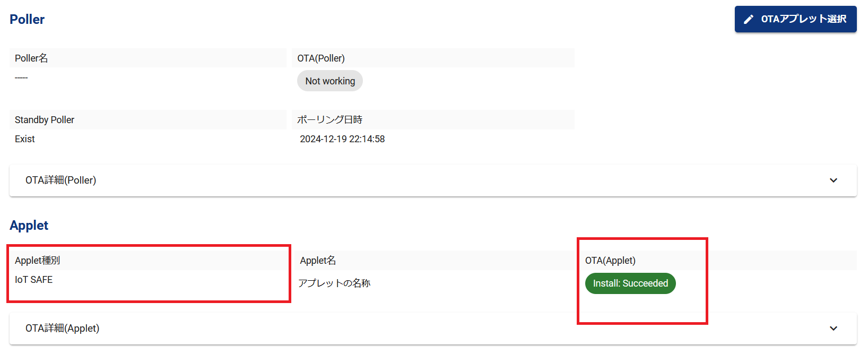868x354 pixels.
Task: Select the OTAアプレット選択 button
Action: [795, 19]
